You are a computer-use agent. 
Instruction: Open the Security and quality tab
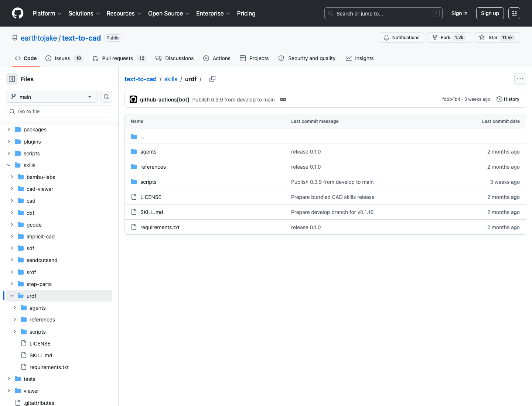307,58
